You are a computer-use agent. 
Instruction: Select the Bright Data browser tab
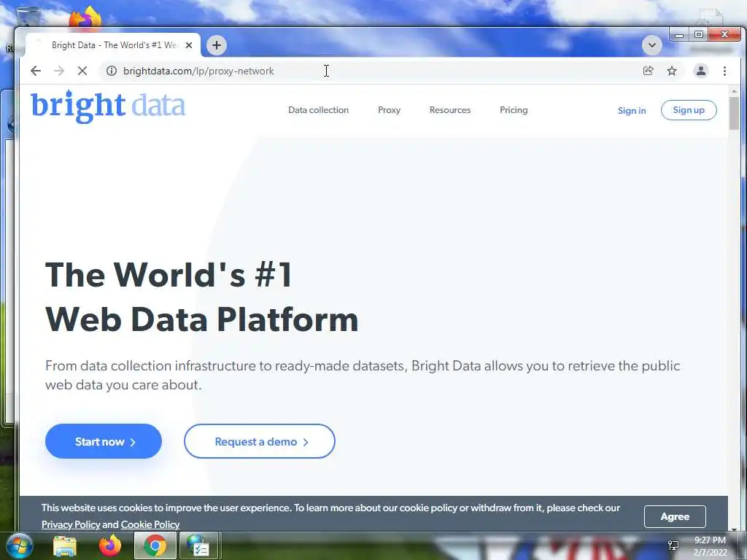pos(113,45)
